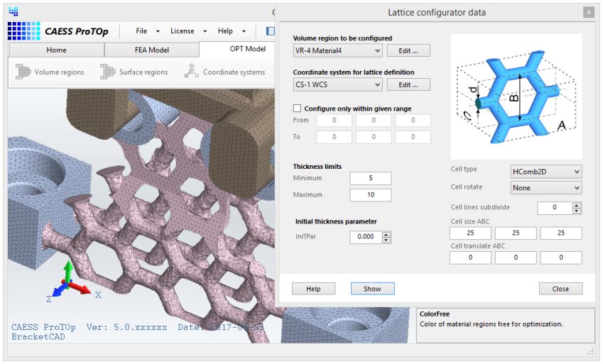The image size is (603, 364).
Task: Click the Cell lines subdivide stepper arrows
Action: pyautogui.click(x=577, y=208)
